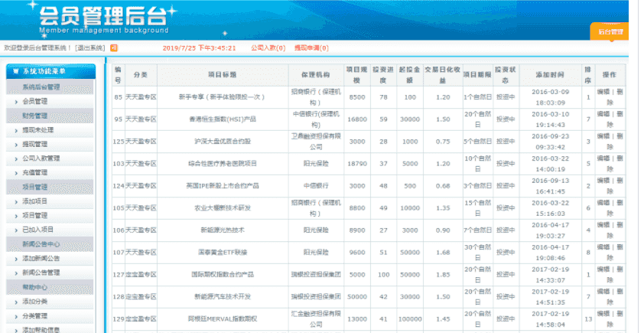Open the 公司入款(0) notification link
The width and height of the screenshot is (644, 333).
[268, 48]
